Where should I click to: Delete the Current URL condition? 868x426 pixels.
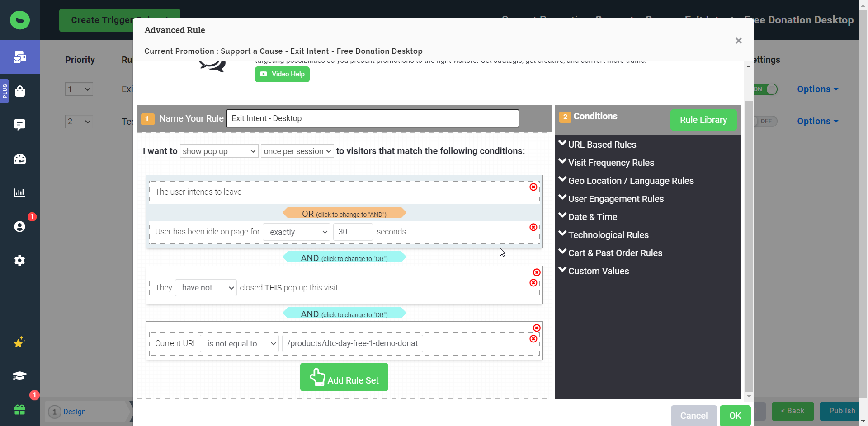pos(533,339)
